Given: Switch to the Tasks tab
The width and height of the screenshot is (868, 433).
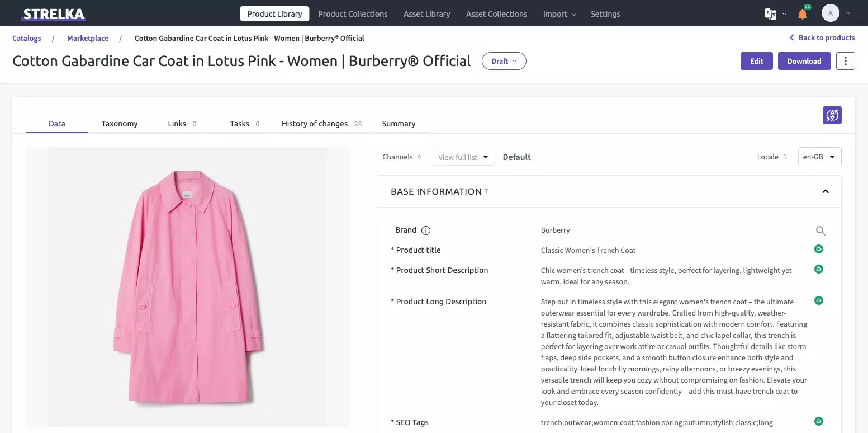Looking at the screenshot, I should (x=245, y=124).
